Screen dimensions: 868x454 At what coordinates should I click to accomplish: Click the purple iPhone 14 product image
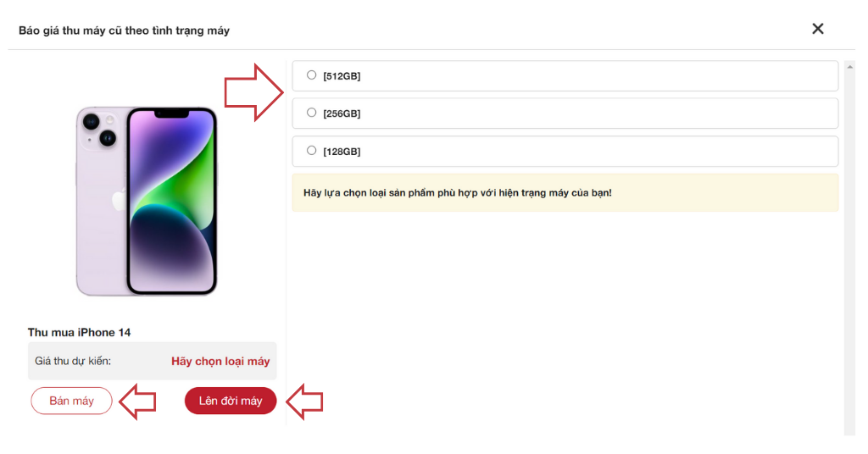147,201
